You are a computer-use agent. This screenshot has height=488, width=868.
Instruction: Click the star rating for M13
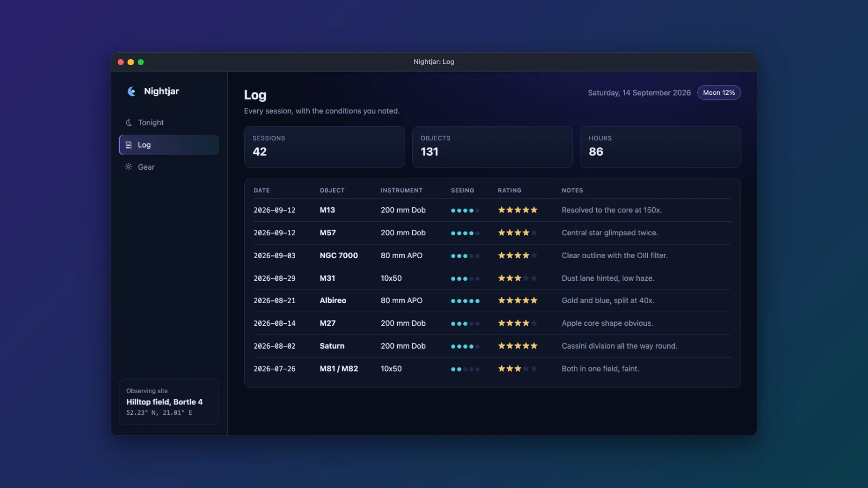click(518, 210)
